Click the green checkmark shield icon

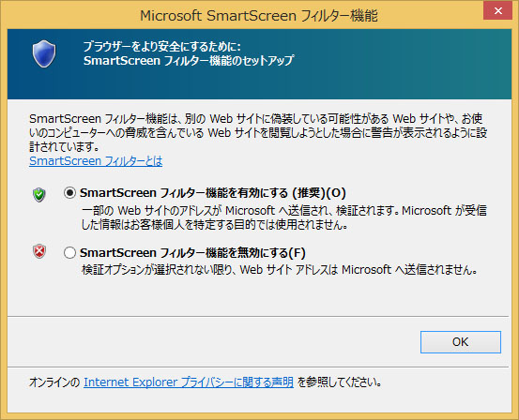[x=39, y=194]
